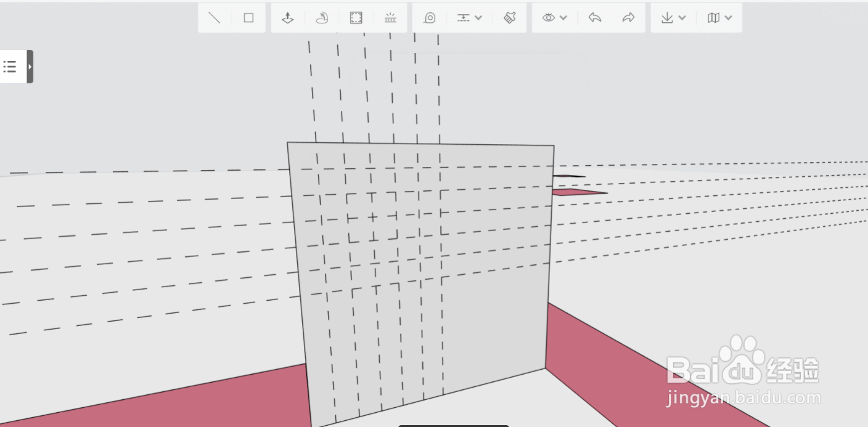
Task: Click the folded map views icon
Action: point(714,18)
